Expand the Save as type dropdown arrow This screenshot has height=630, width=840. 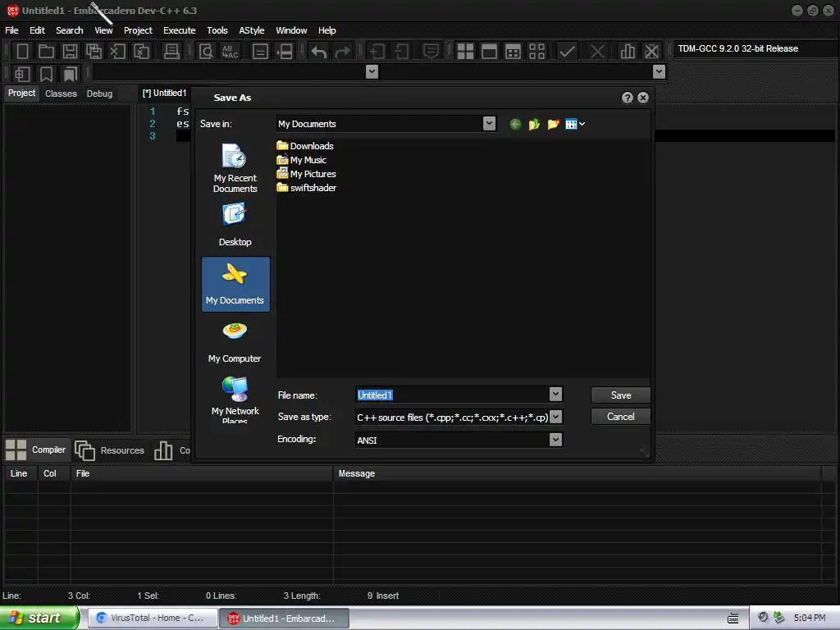tap(555, 417)
